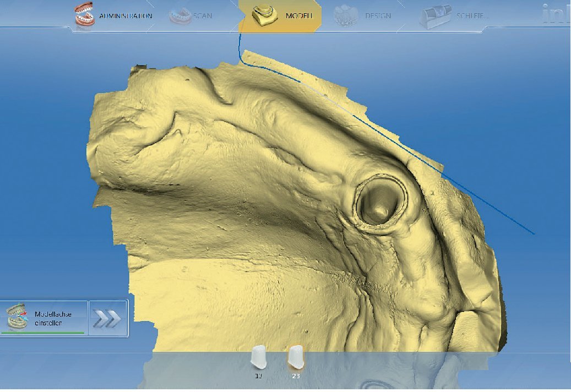Open the ADMINISTRATION phase tab
571x392 pixels.
[126, 16]
